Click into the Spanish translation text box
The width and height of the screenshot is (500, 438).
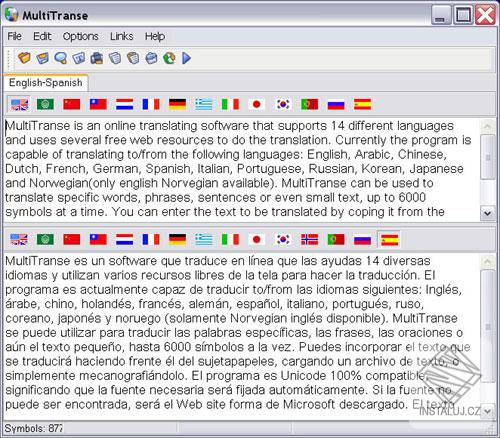click(242, 336)
